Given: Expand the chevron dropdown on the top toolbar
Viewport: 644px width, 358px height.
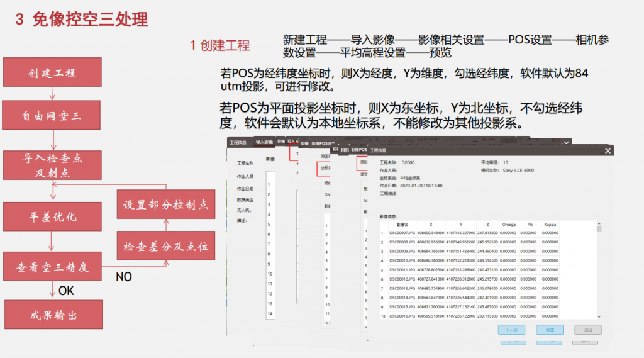Looking at the screenshot, I should coord(567,143).
